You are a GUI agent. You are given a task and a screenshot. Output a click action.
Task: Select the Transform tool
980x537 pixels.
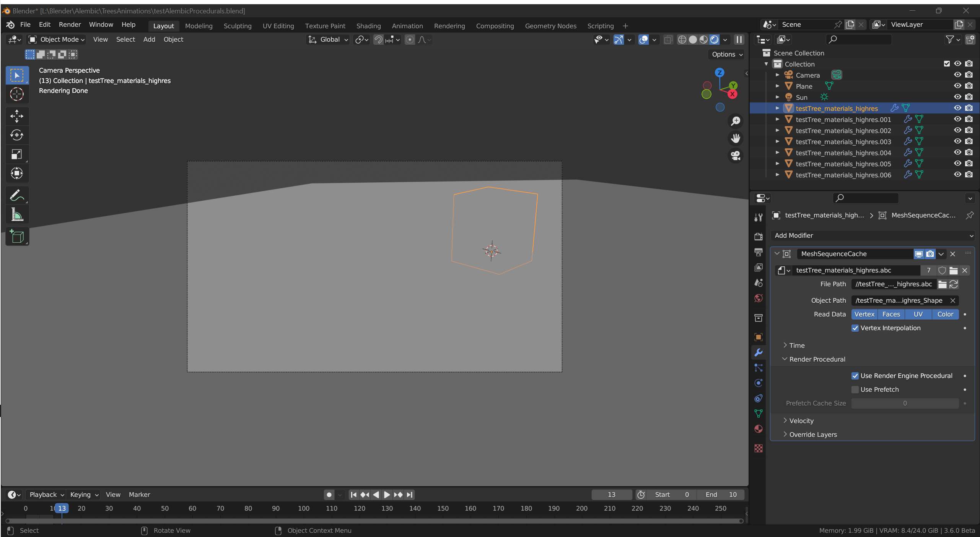(x=17, y=173)
